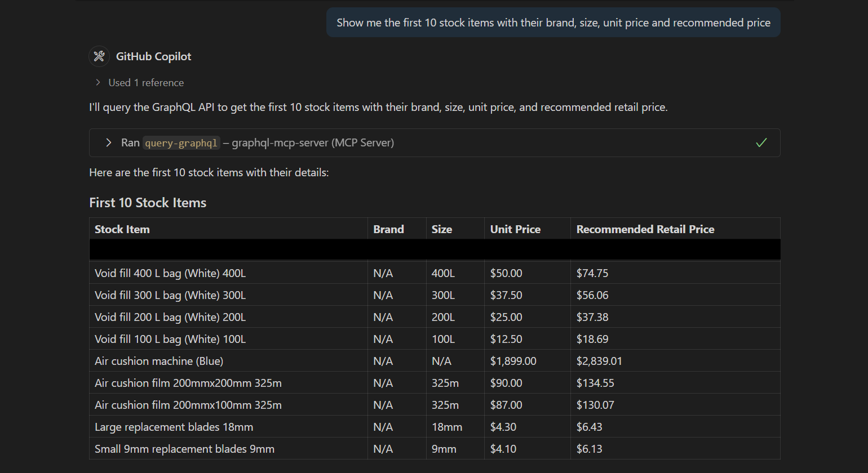
Task: Expand the Used 1 reference chevron
Action: click(98, 83)
